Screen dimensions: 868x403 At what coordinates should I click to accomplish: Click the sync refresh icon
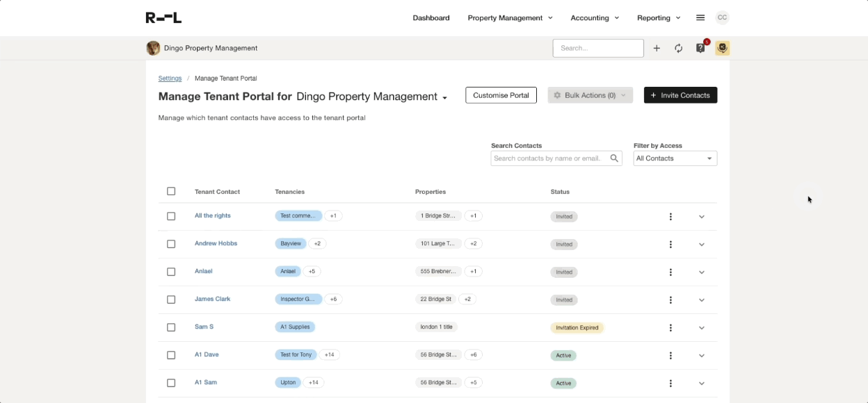point(679,48)
